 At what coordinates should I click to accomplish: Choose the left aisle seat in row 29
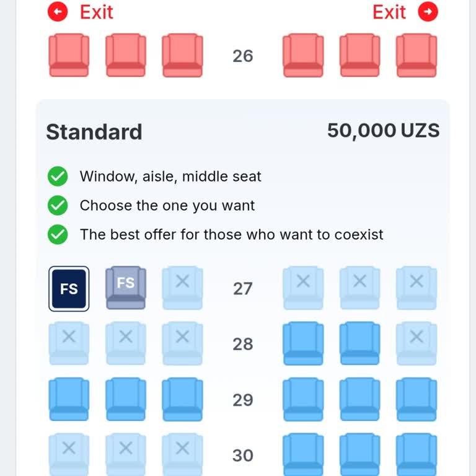coord(182,399)
